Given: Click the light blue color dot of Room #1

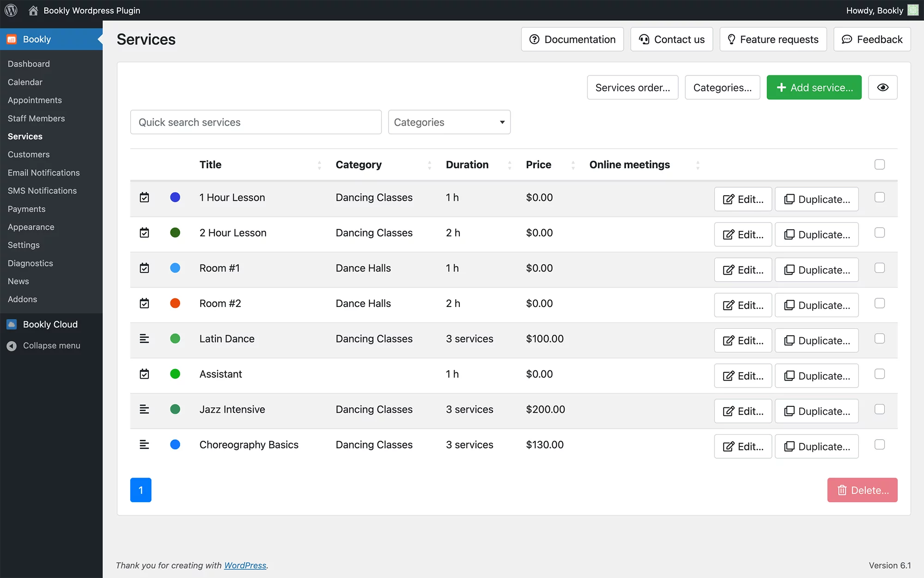Looking at the screenshot, I should (175, 268).
